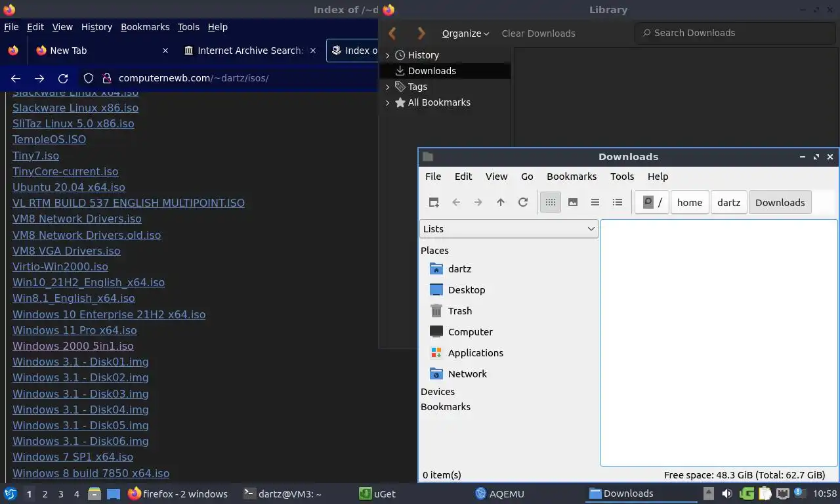Open Windows 2000 5in1.iso link
Viewport: 840px width, 504px height.
[x=73, y=346]
